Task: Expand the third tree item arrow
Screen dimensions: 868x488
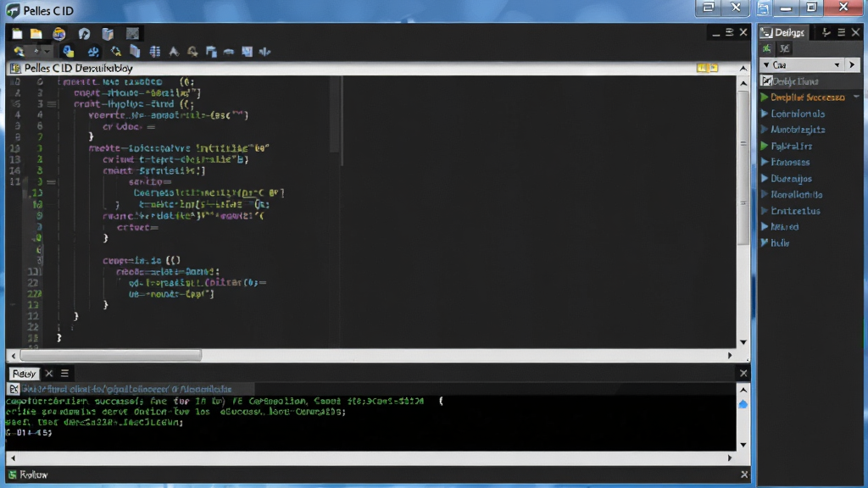Action: pos(765,130)
